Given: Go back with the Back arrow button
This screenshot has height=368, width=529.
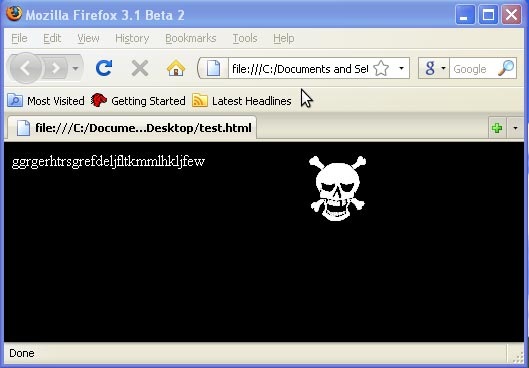Looking at the screenshot, I should pyautogui.click(x=26, y=68).
